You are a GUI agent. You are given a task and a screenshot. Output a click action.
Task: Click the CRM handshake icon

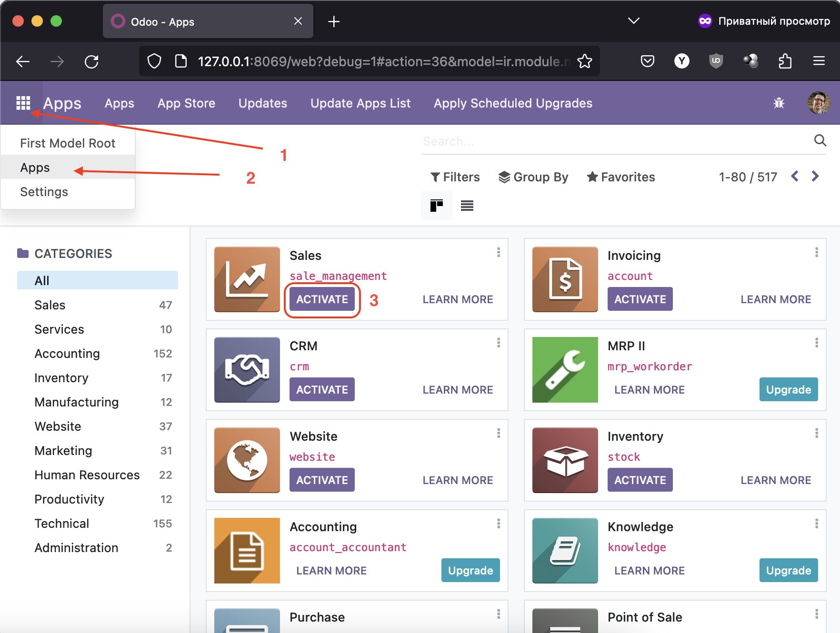point(247,370)
